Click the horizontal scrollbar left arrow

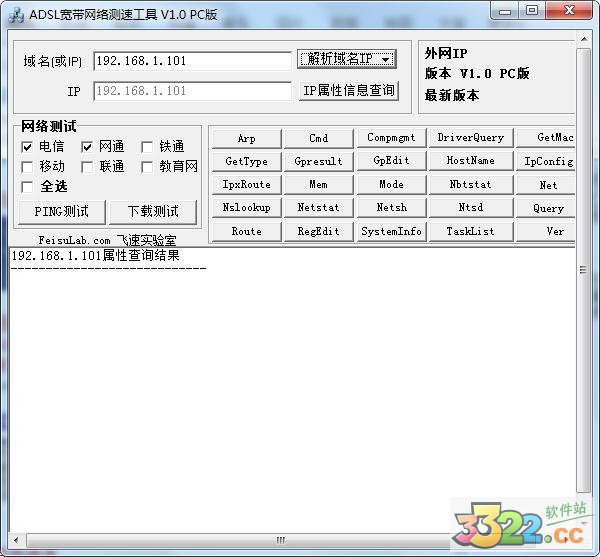point(16,540)
